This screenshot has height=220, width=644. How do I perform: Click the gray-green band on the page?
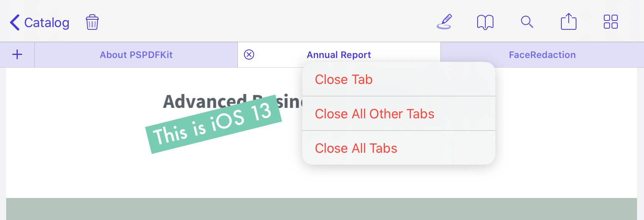(322, 209)
